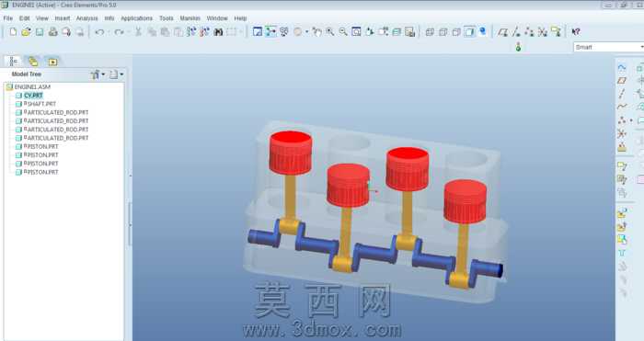644x341 pixels.
Task: Save the current model
Action: click(40, 31)
